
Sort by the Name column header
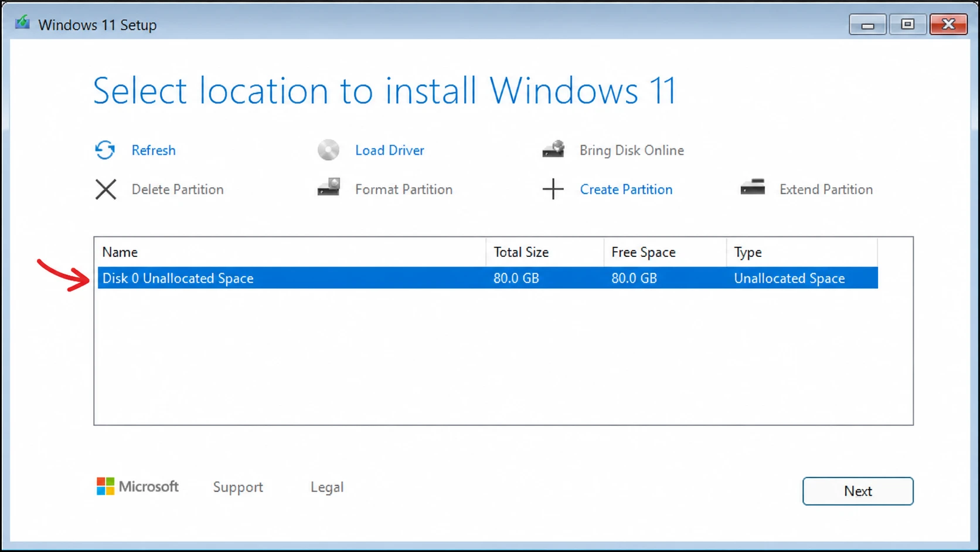[x=291, y=252]
